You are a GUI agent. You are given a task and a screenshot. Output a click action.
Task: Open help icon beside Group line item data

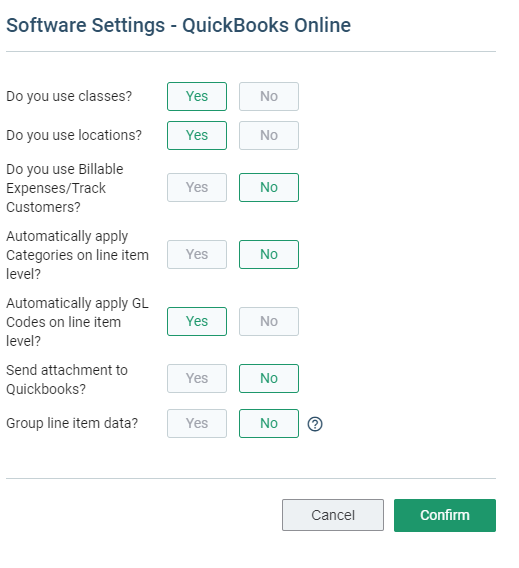(x=315, y=424)
